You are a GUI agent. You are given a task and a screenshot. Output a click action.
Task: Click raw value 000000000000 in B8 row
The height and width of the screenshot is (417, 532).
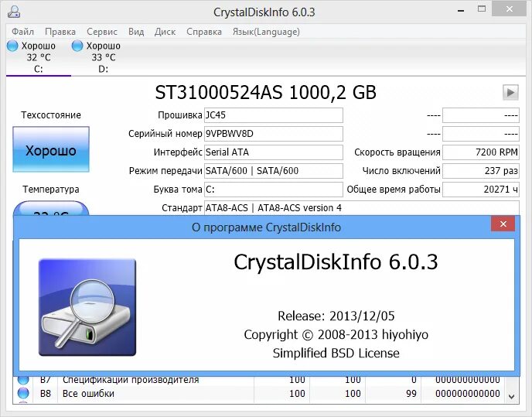click(468, 394)
